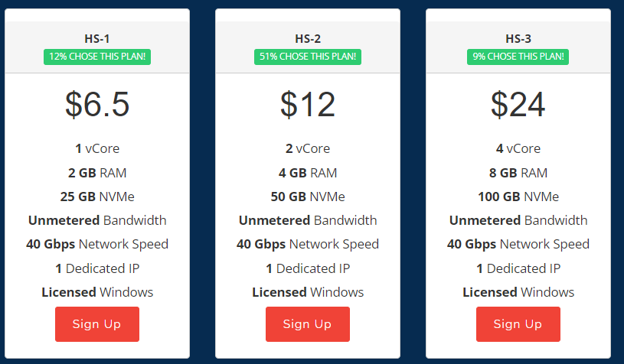Click '2 vCore' in the HS-2 plan
Image resolution: width=624 pixels, height=364 pixels.
coord(308,148)
